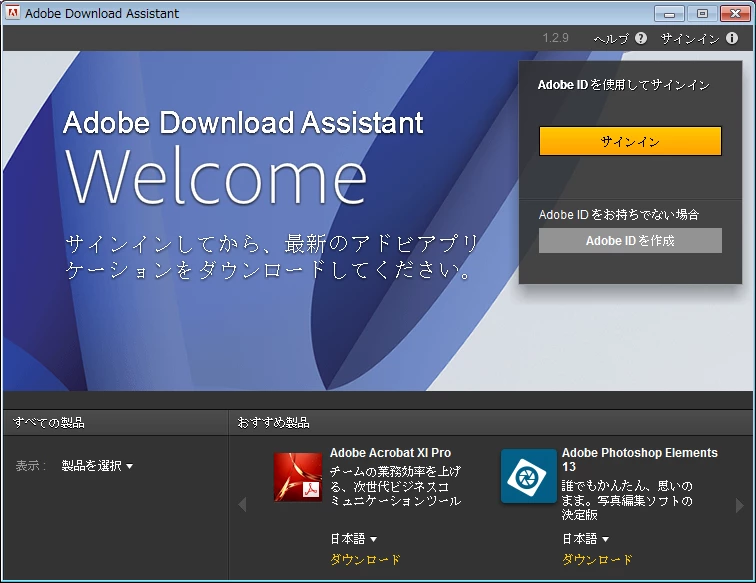
Task: Open the 製品を選択 dropdown
Action: [97, 466]
